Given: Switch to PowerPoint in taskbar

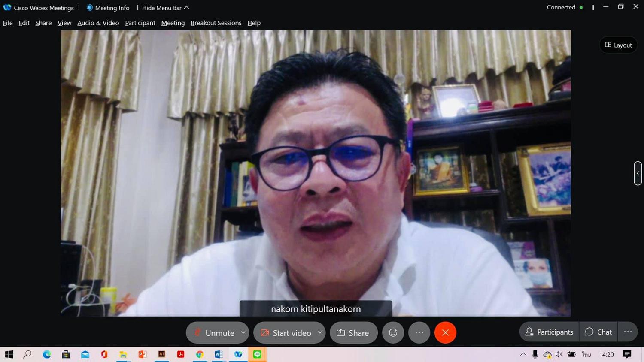Looking at the screenshot, I should (x=142, y=354).
